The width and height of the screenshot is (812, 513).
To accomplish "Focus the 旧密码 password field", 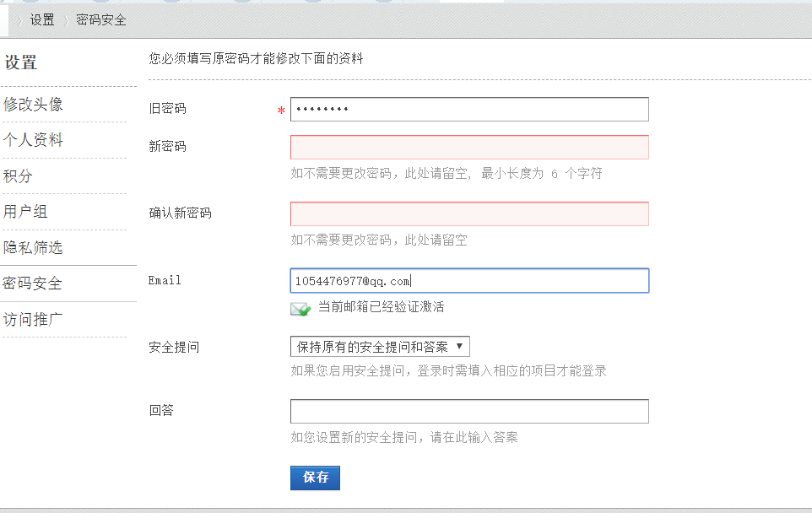I will 469,109.
